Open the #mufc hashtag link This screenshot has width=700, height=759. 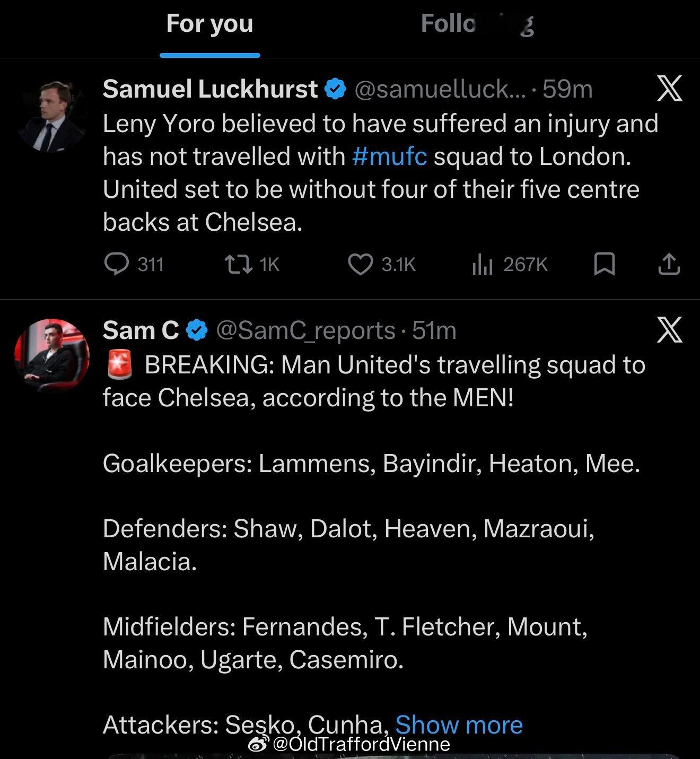(389, 156)
